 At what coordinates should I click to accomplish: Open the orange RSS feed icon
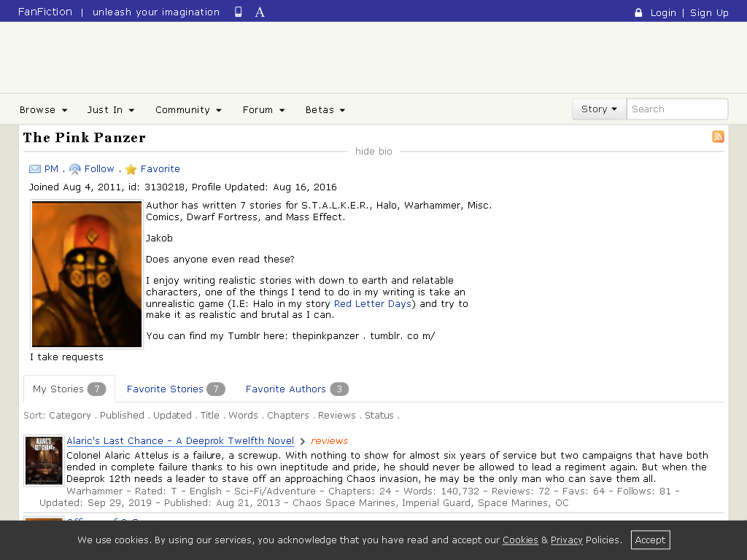coord(718,136)
